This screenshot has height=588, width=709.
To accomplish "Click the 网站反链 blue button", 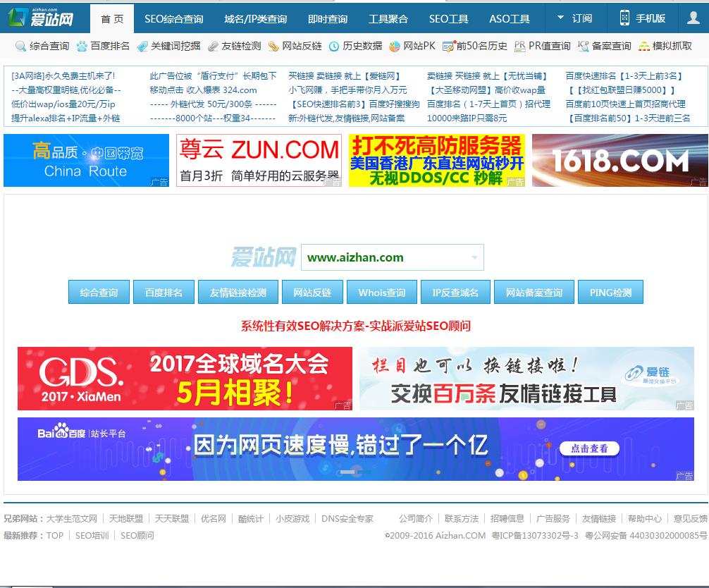I will coord(312,292).
